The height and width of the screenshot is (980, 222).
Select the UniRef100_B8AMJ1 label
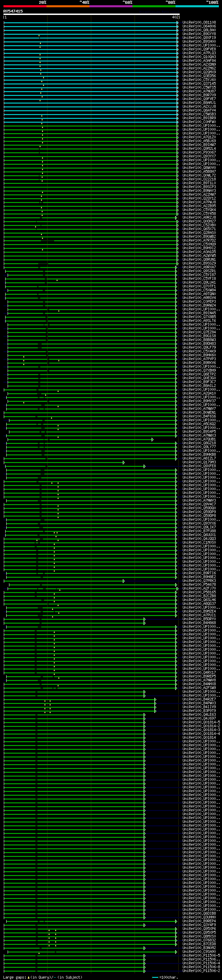tap(199, 103)
